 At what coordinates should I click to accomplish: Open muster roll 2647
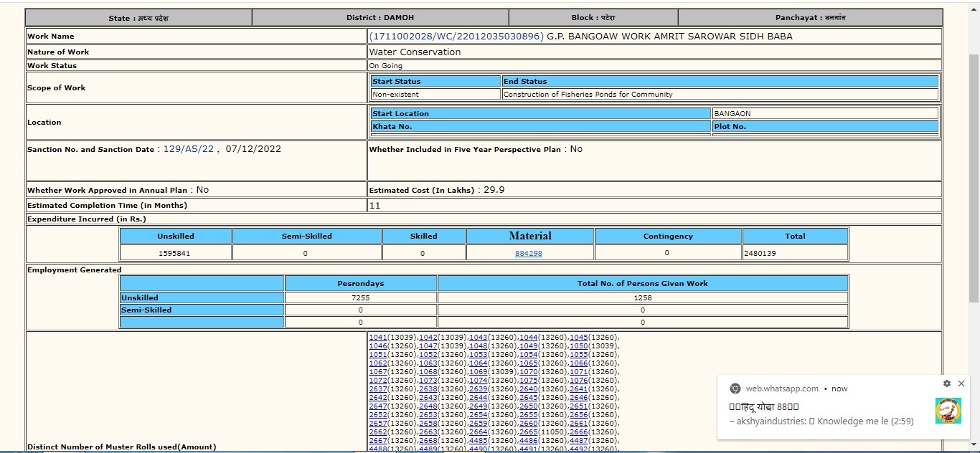point(378,406)
